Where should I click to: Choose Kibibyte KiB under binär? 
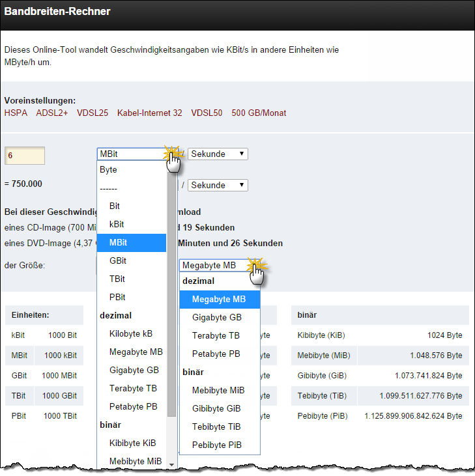(x=132, y=443)
